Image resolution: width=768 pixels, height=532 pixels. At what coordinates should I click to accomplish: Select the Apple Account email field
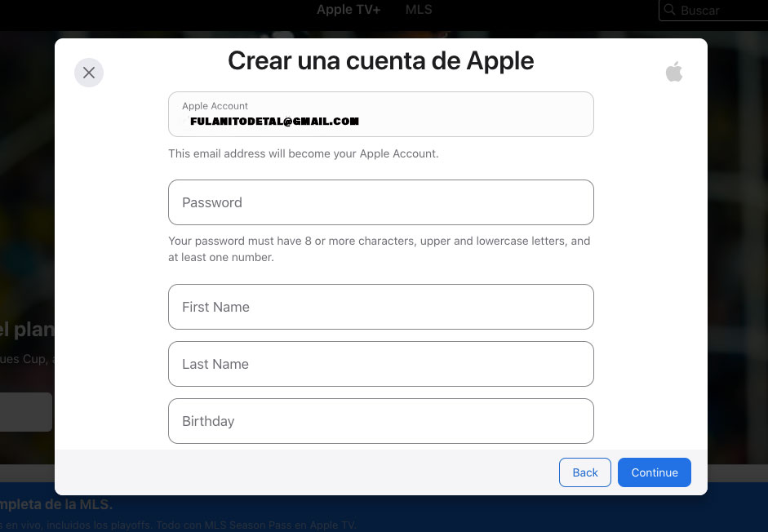pyautogui.click(x=381, y=114)
